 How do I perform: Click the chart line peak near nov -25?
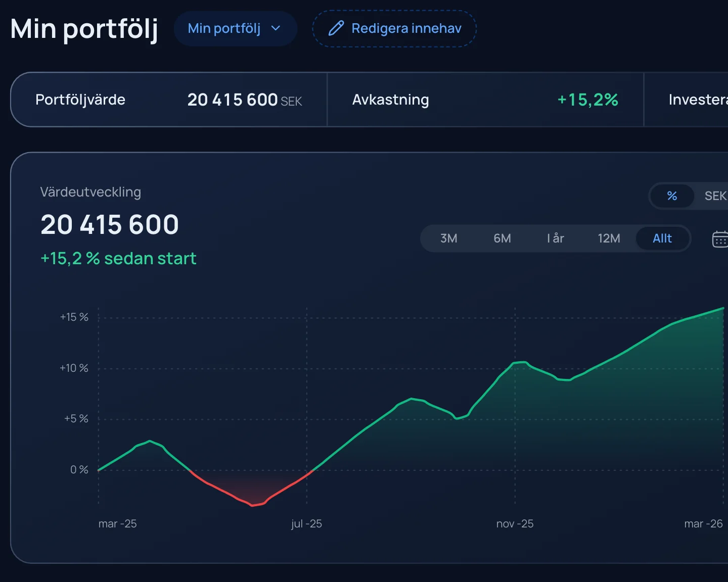(x=520, y=362)
